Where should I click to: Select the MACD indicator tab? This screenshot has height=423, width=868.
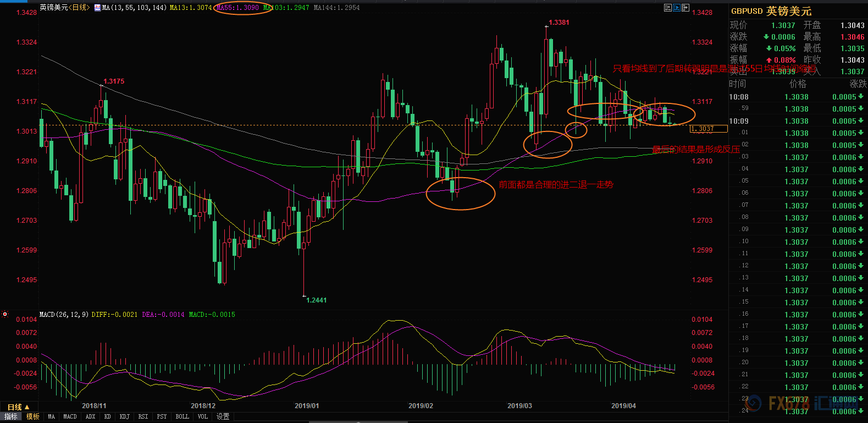pos(70,417)
